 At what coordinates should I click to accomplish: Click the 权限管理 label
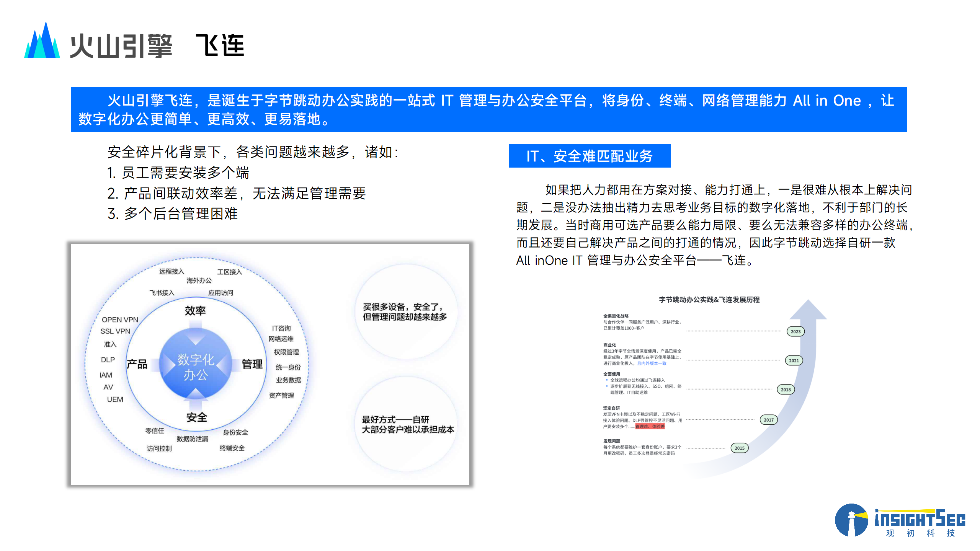[x=286, y=352]
